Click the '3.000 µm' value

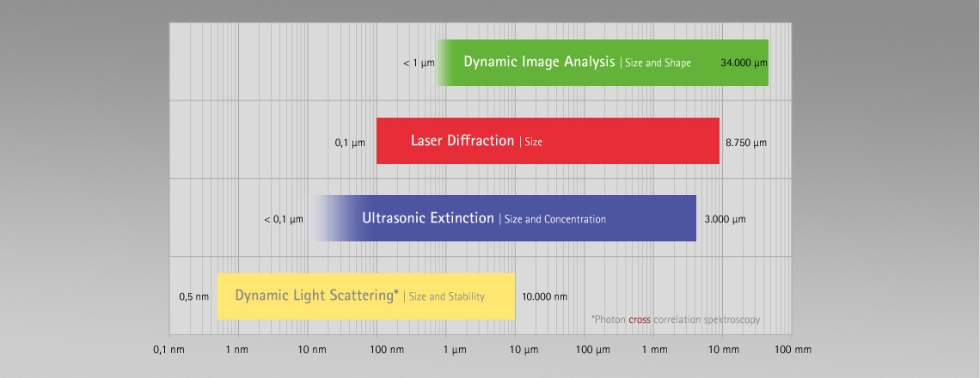tap(725, 219)
